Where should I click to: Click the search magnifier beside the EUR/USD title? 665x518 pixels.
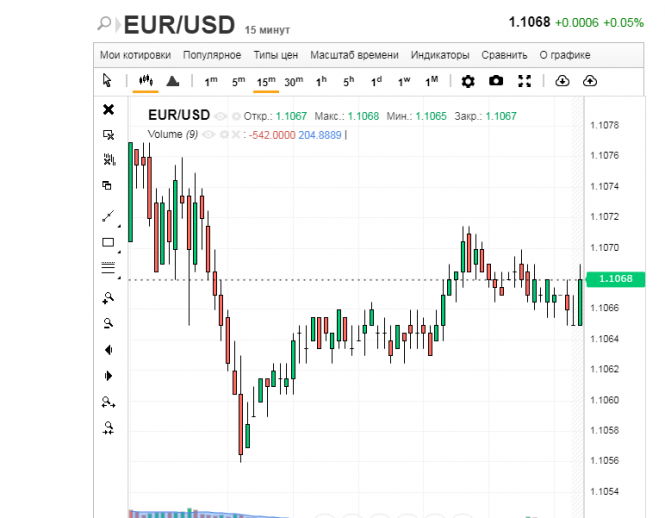click(x=105, y=23)
